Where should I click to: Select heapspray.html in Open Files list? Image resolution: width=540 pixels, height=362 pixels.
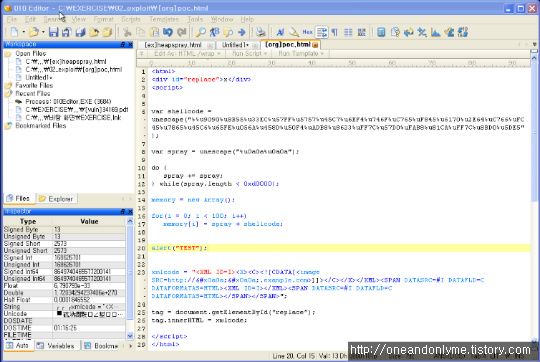(x=66, y=62)
